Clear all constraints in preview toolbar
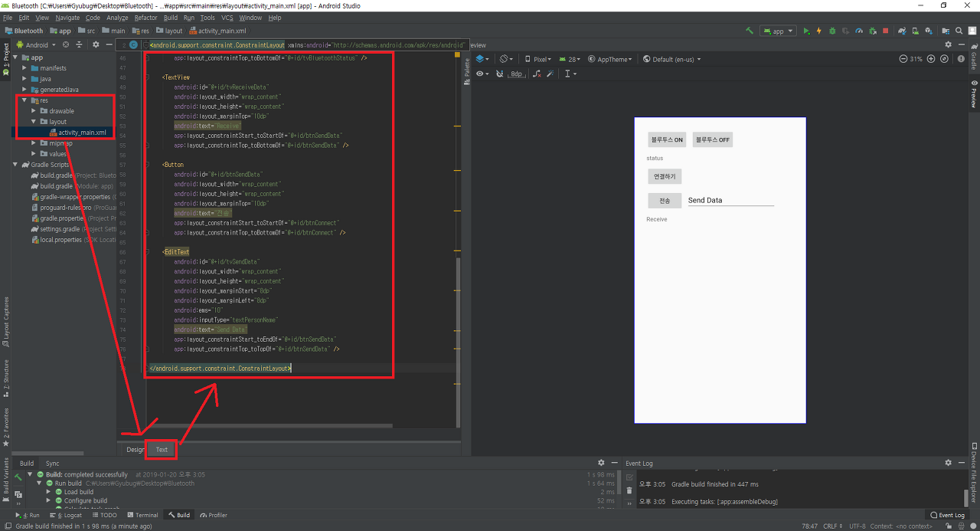Image resolution: width=980 pixels, height=531 pixels. [537, 74]
